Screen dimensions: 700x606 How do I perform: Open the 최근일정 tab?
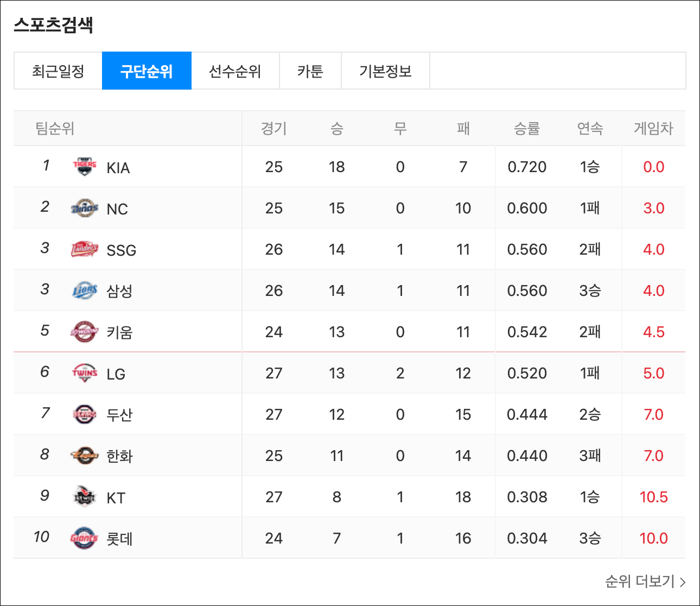[x=58, y=71]
